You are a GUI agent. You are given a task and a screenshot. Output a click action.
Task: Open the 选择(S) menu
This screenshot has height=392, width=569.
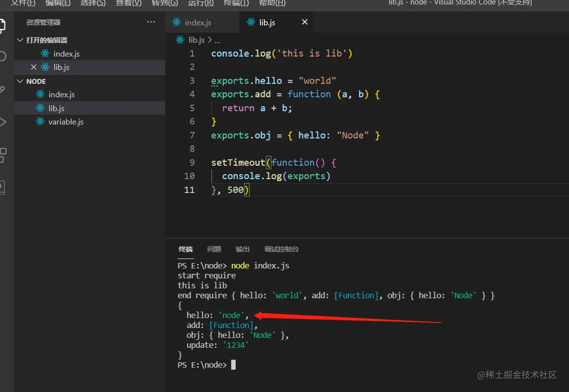pos(93,3)
